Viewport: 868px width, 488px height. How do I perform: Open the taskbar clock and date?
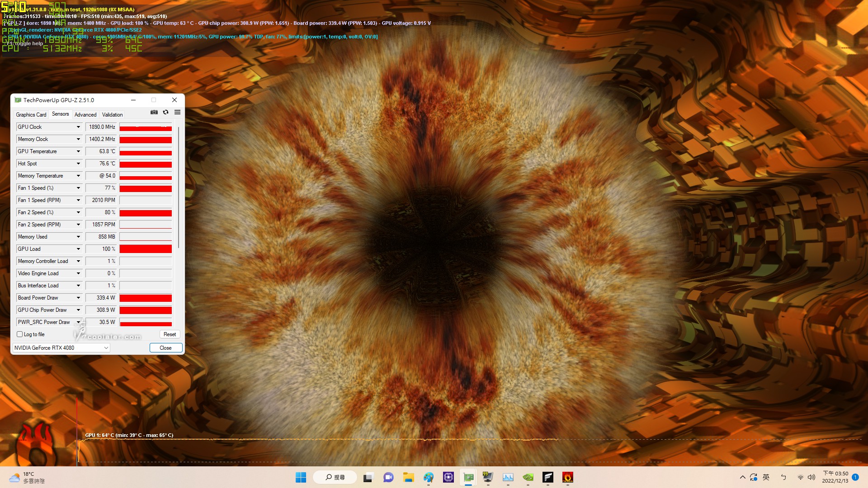coord(835,477)
